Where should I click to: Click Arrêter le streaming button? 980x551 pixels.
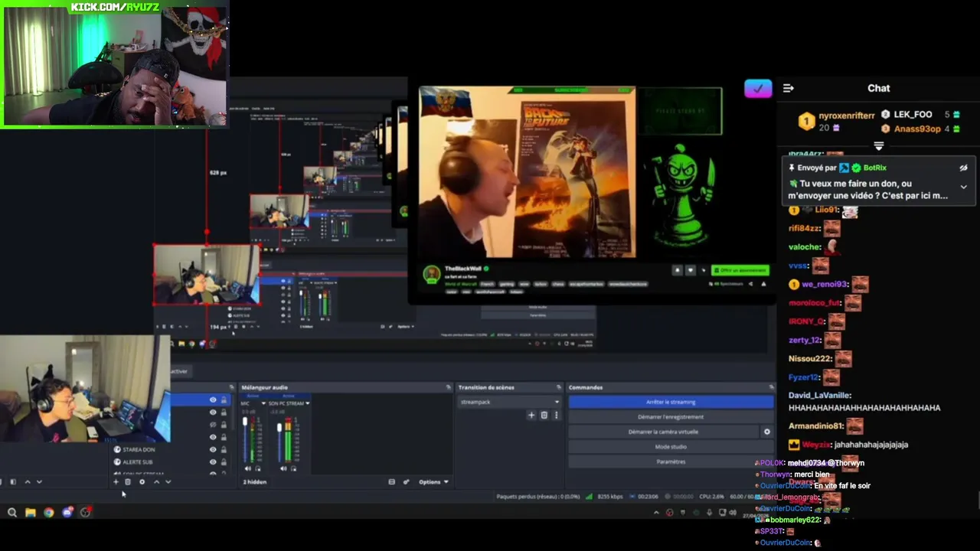tap(671, 402)
